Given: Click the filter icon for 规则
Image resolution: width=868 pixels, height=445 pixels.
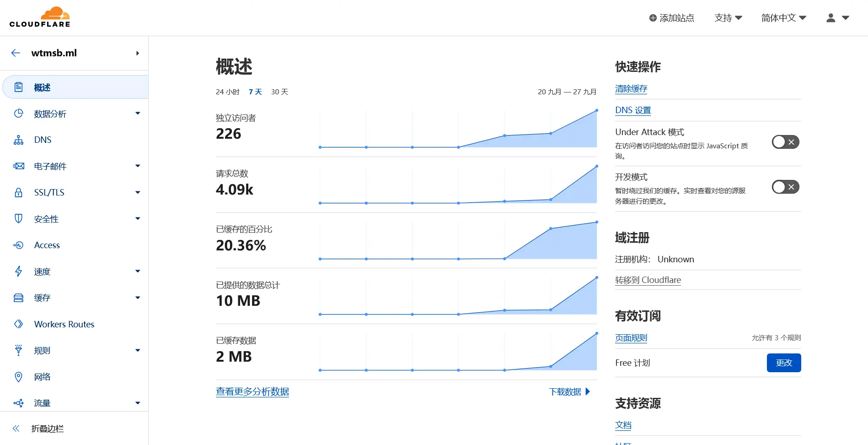Looking at the screenshot, I should pos(18,351).
